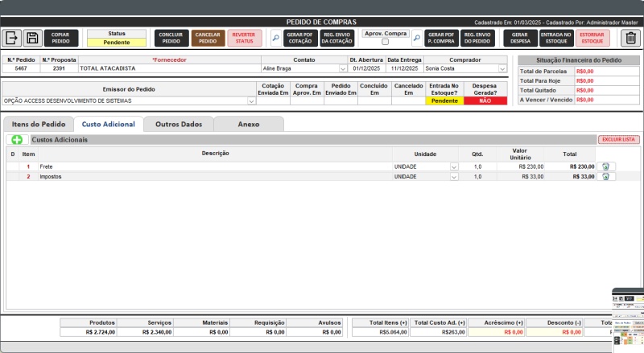Click the save floppy disk icon

click(32, 38)
